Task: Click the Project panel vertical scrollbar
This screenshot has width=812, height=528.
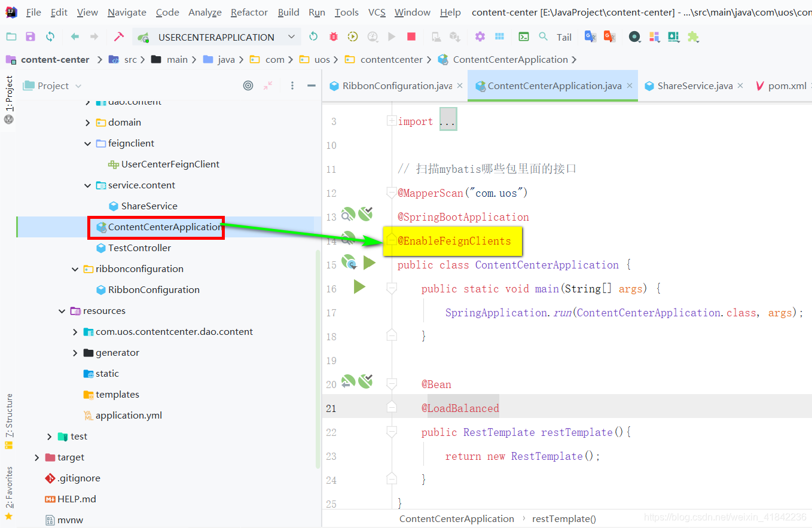Action: [x=318, y=359]
